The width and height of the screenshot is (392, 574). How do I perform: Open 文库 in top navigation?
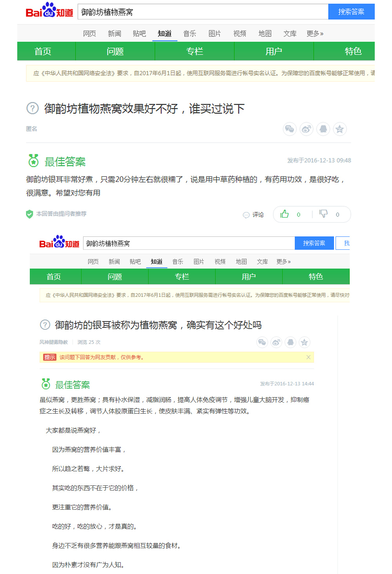(290, 34)
